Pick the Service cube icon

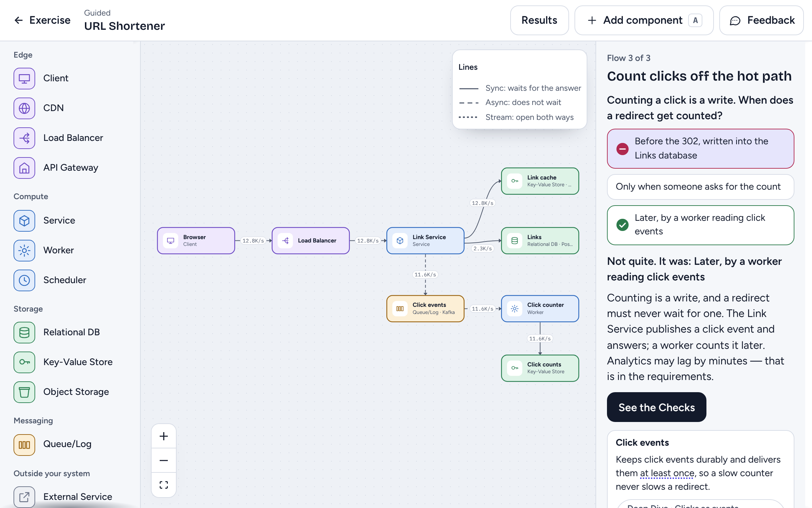point(24,221)
